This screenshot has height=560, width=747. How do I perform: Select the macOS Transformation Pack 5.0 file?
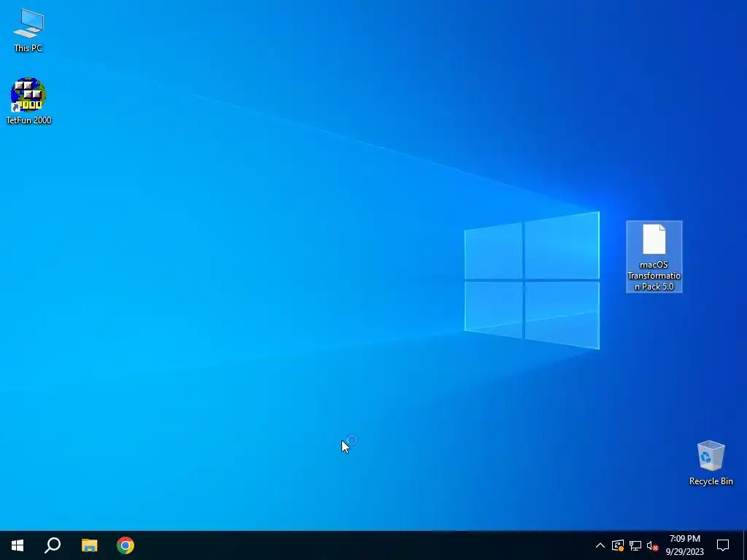pyautogui.click(x=654, y=257)
